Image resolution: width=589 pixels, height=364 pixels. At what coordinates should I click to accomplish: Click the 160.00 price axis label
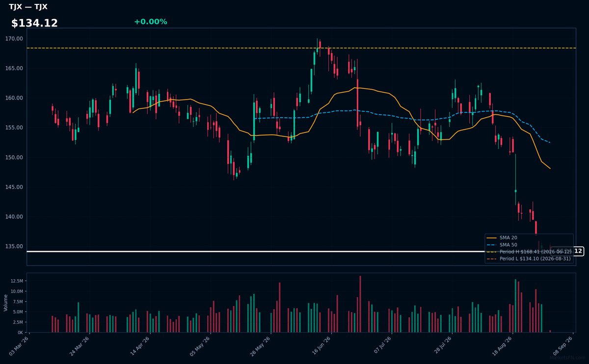click(x=14, y=98)
